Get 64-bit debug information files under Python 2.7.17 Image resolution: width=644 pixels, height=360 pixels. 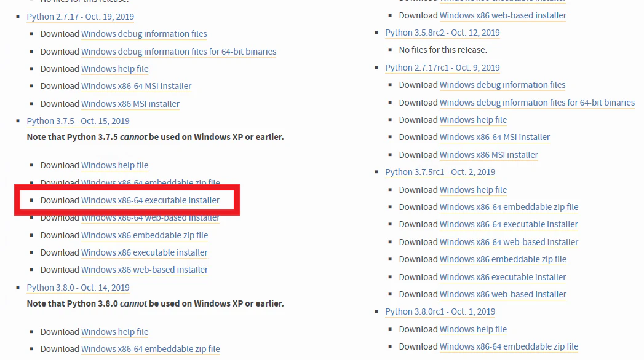[x=178, y=51]
